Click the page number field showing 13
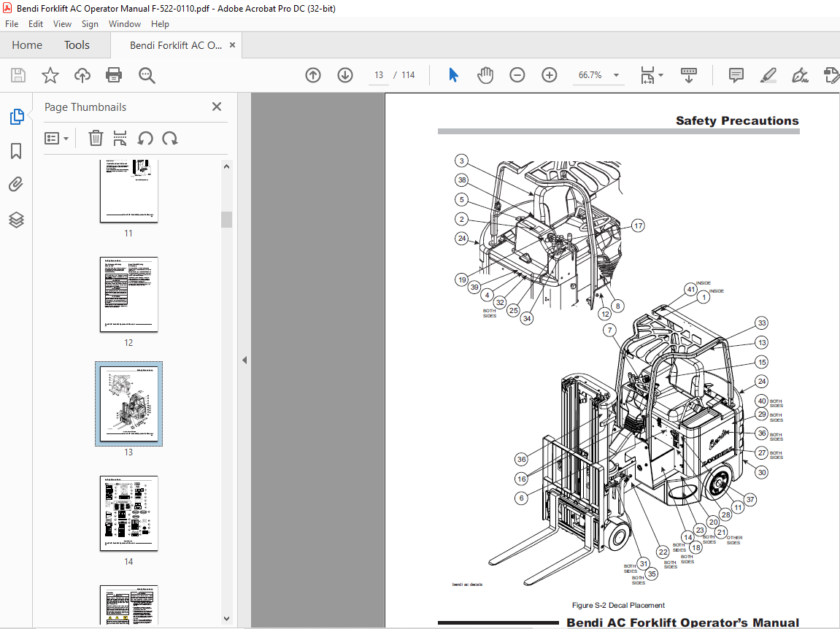The height and width of the screenshot is (629, 840). point(379,75)
